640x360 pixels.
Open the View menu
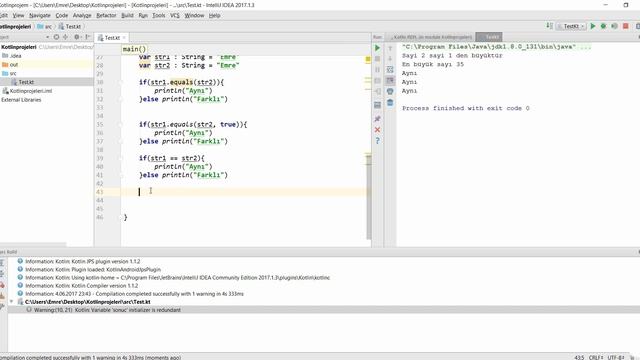tap(18, 16)
